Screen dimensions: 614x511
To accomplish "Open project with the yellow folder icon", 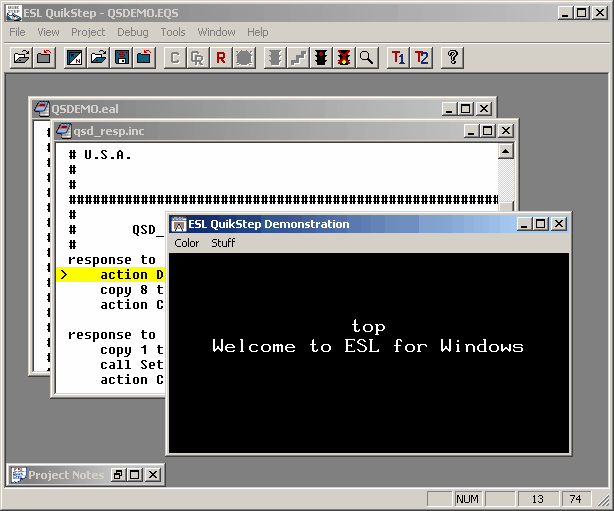I will [x=21, y=58].
